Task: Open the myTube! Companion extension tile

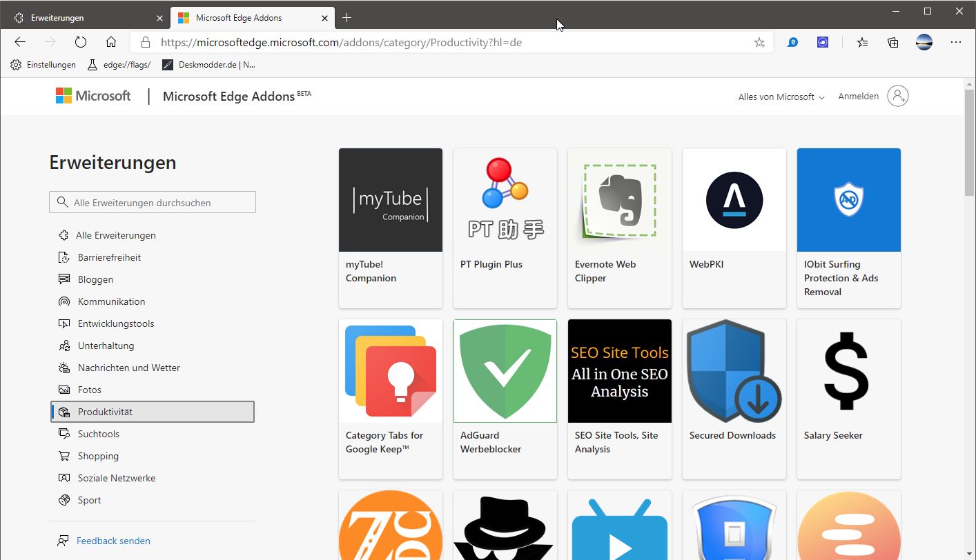Action: click(391, 228)
